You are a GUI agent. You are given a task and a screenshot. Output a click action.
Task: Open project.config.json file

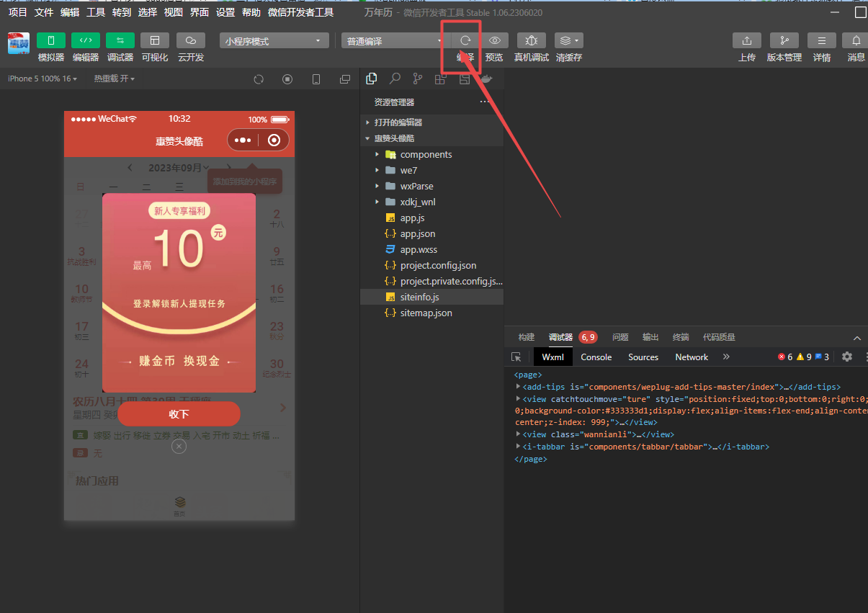[x=431, y=265]
